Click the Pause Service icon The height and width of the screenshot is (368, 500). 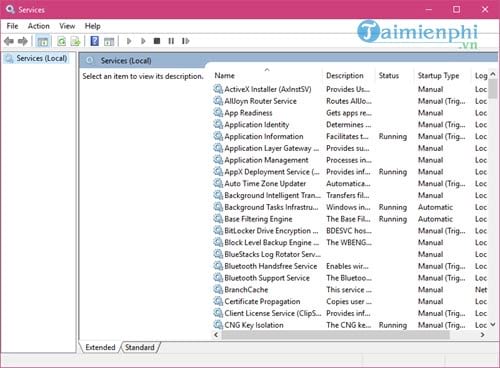coord(171,41)
